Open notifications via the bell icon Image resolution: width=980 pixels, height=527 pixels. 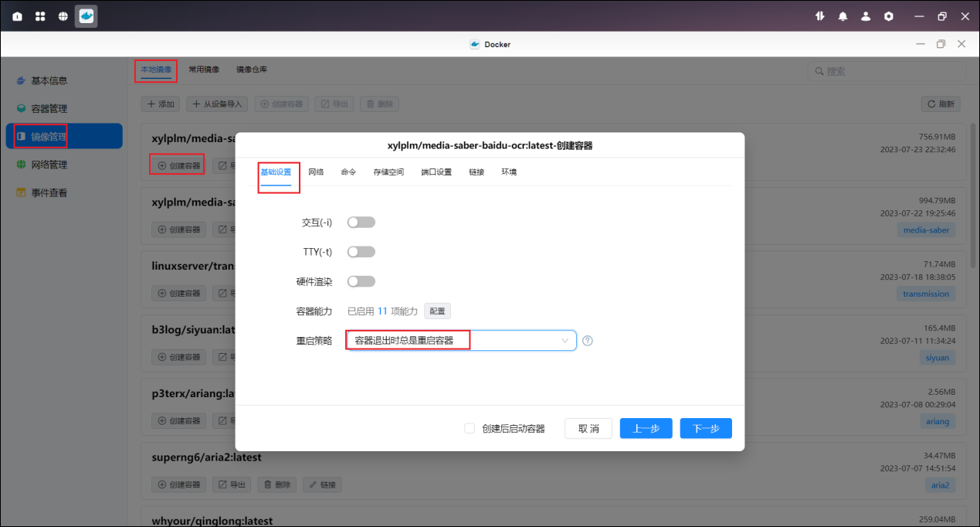tap(843, 15)
